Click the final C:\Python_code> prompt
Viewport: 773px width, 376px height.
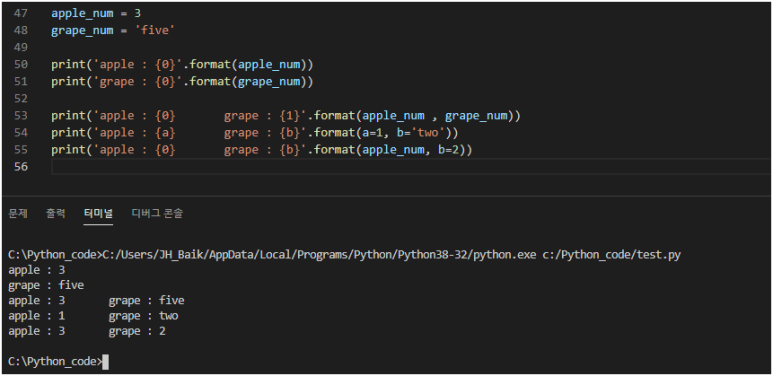coord(55,362)
